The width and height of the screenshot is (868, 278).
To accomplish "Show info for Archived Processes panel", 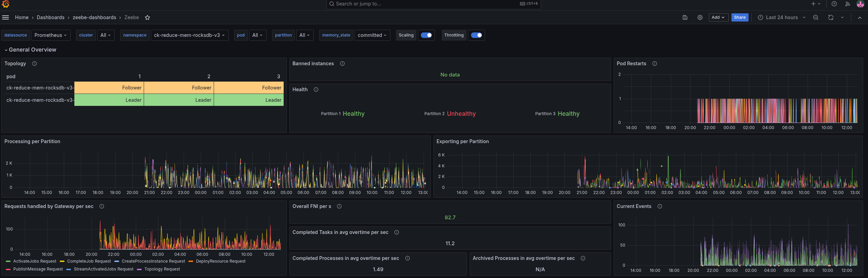I will tap(583, 258).
